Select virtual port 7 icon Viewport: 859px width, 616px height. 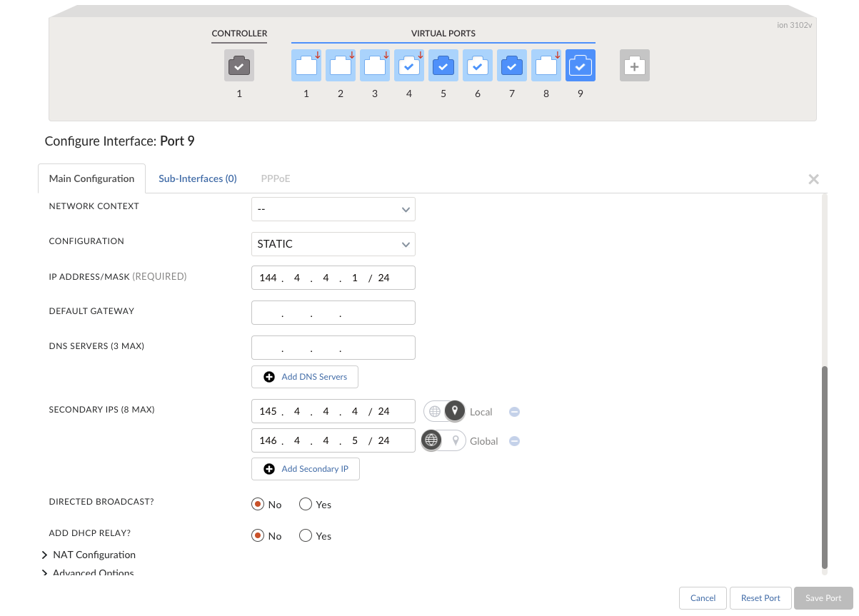pyautogui.click(x=512, y=66)
